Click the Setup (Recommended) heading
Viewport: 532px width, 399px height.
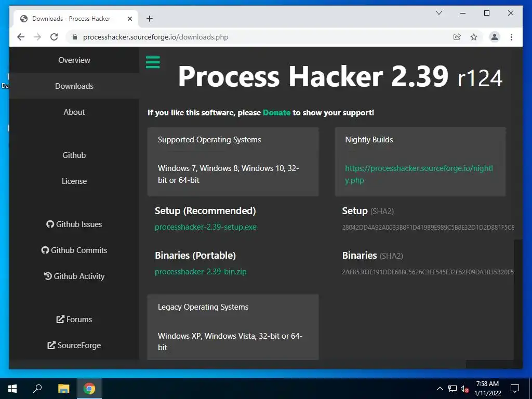tap(205, 211)
